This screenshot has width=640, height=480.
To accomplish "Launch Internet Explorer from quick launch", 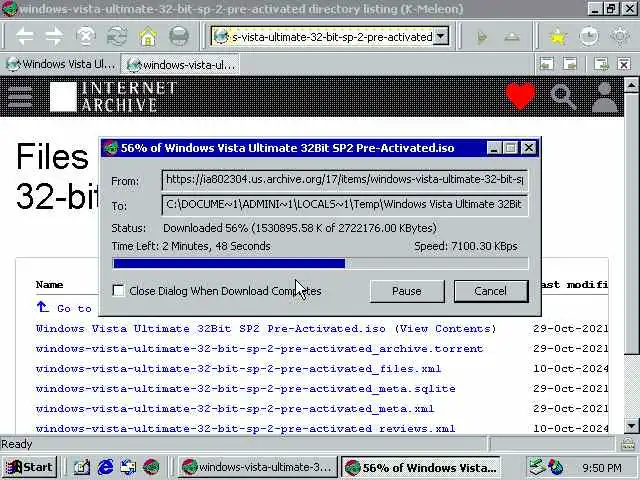I will point(105,467).
